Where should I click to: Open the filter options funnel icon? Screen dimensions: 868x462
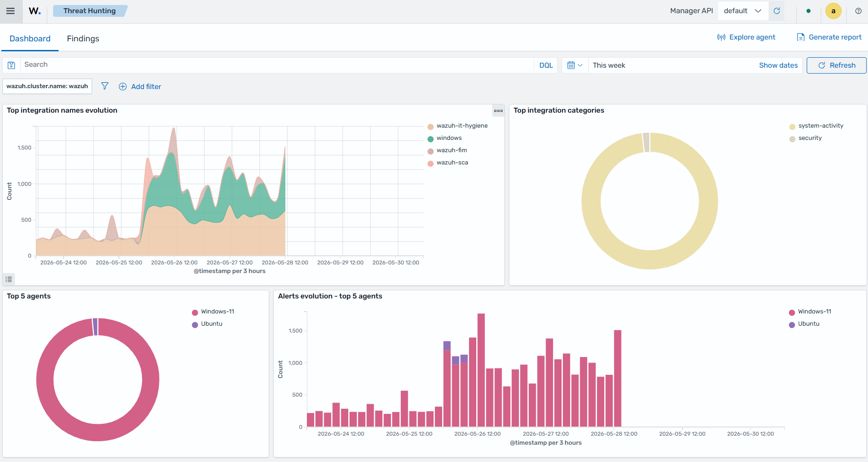click(x=105, y=86)
